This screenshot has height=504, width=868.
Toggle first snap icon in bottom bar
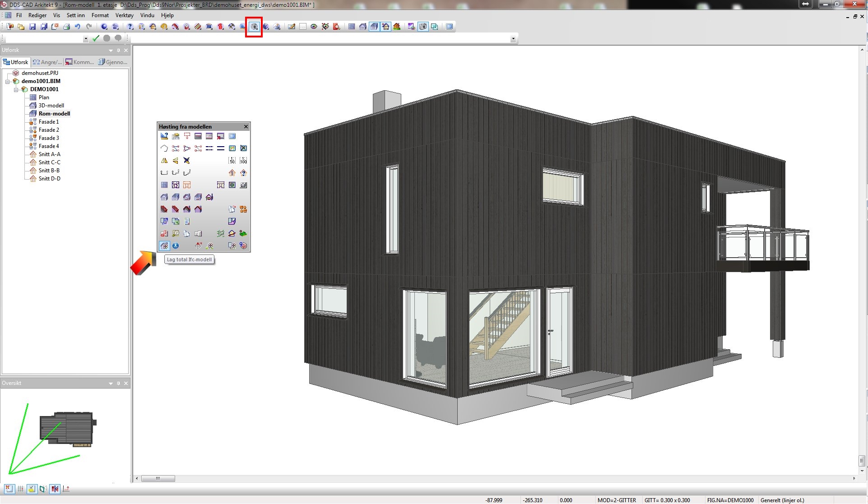coord(9,489)
